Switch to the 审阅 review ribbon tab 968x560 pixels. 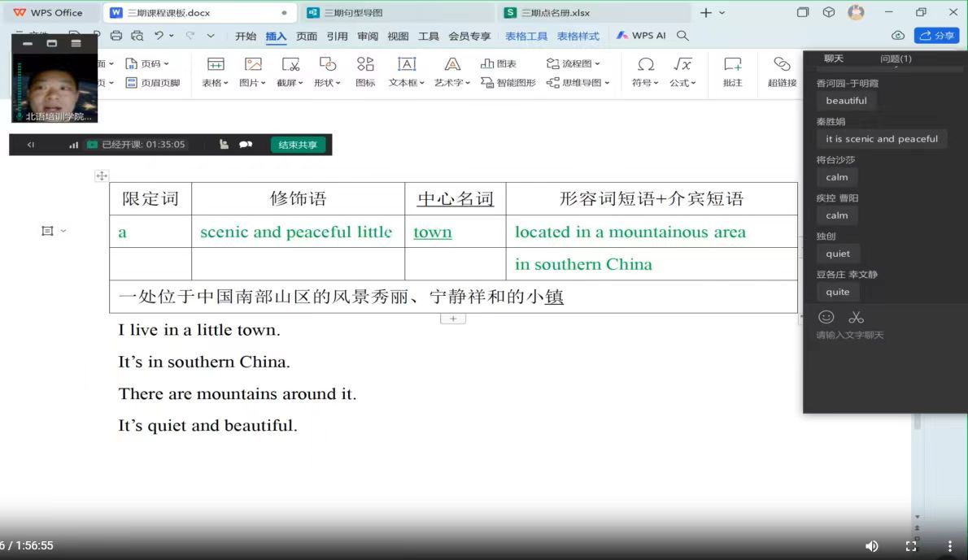pos(368,36)
